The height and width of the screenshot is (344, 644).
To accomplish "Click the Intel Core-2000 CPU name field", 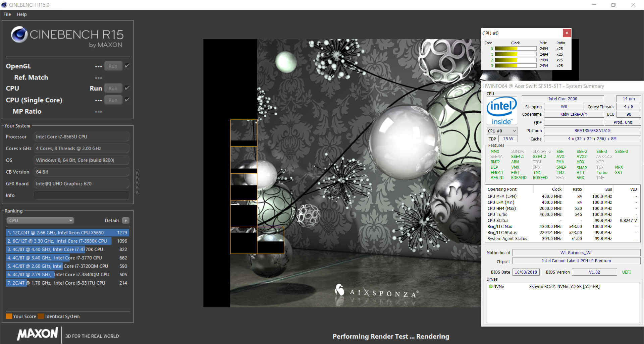I will pyautogui.click(x=563, y=99).
